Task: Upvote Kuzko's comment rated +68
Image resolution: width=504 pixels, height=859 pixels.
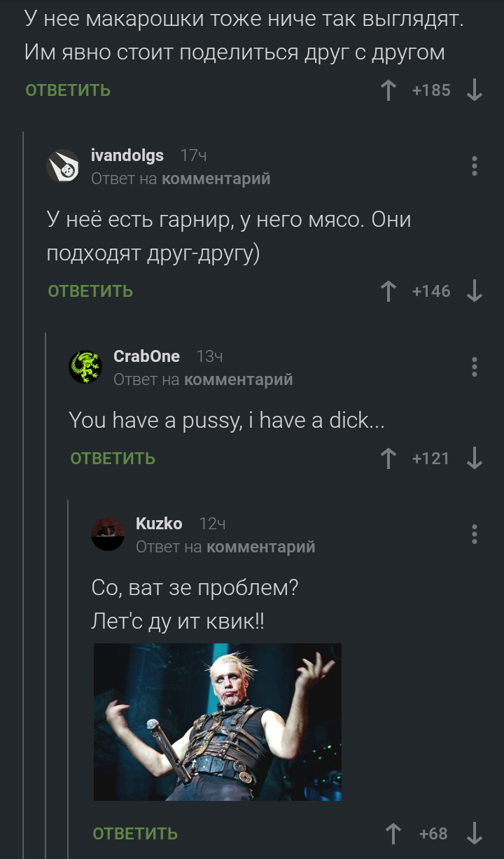Action: click(x=395, y=834)
